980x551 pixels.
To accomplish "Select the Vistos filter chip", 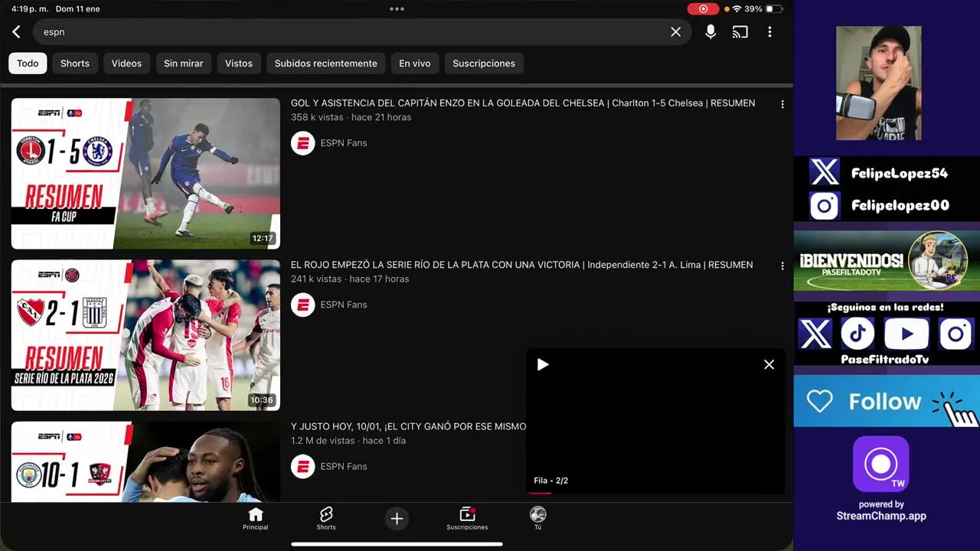I will pyautogui.click(x=239, y=64).
